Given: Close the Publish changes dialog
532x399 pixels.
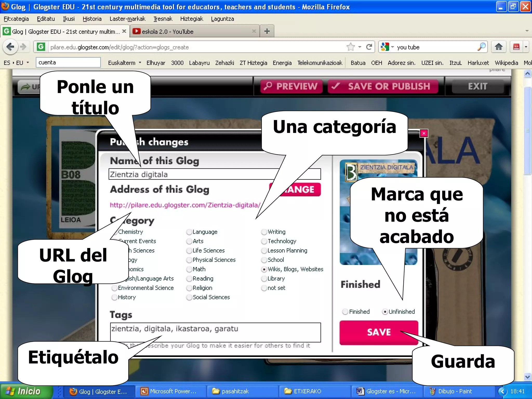Looking at the screenshot, I should tap(424, 133).
